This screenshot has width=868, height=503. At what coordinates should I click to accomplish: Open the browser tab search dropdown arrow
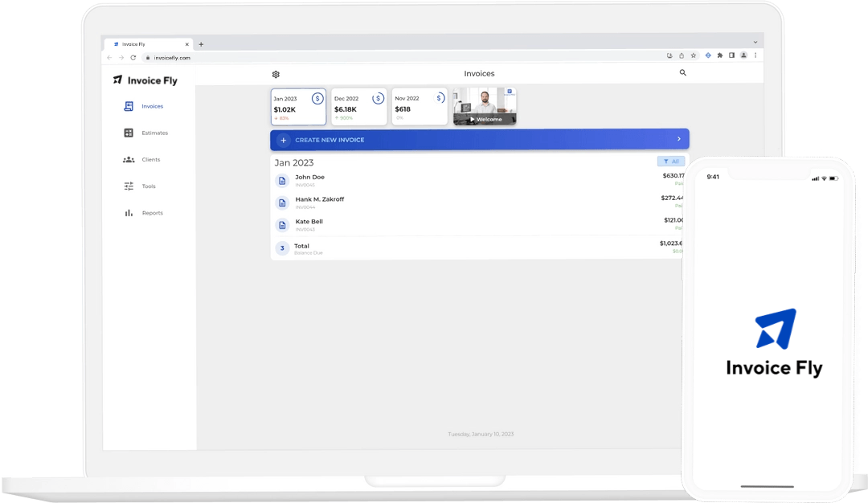(754, 42)
